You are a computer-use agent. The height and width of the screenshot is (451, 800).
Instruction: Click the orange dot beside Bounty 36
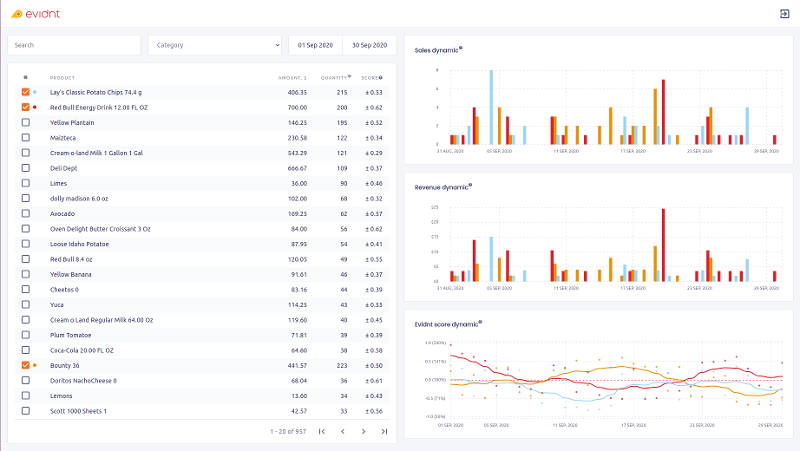(35, 365)
